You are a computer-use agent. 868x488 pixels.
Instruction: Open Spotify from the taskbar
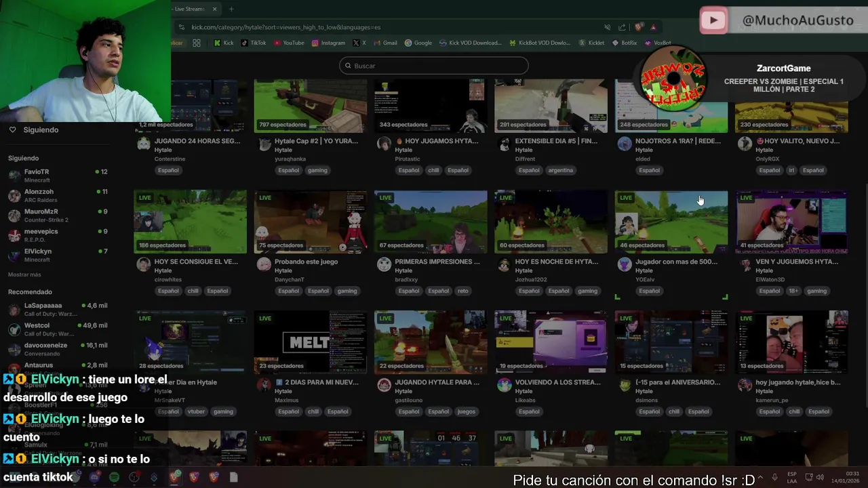pyautogui.click(x=114, y=477)
